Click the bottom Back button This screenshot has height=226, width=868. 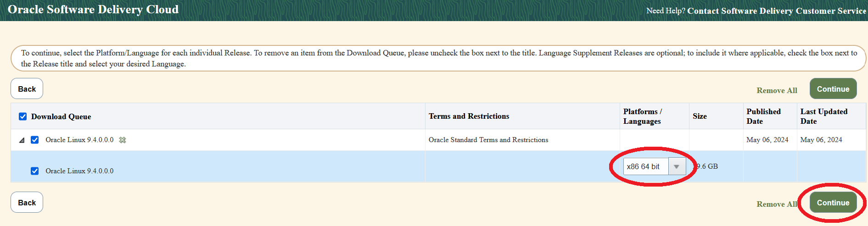pyautogui.click(x=27, y=202)
